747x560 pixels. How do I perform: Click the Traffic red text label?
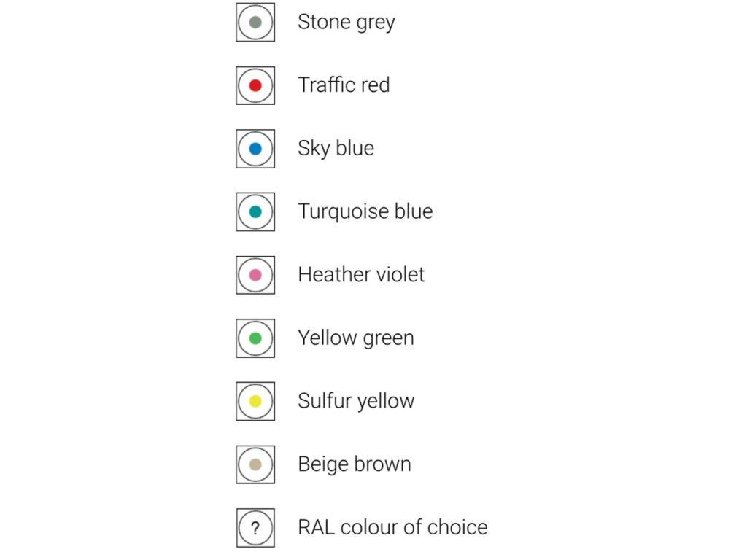pos(344,85)
